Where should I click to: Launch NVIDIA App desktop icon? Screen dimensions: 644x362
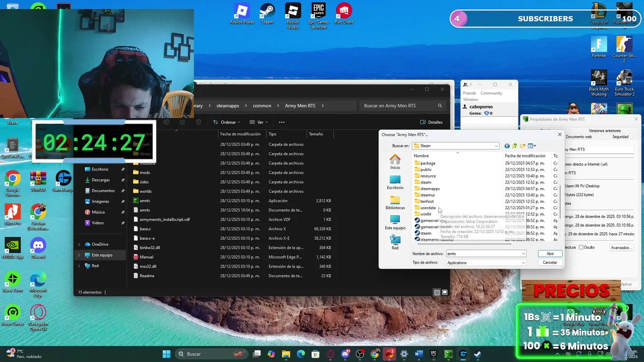(13, 248)
